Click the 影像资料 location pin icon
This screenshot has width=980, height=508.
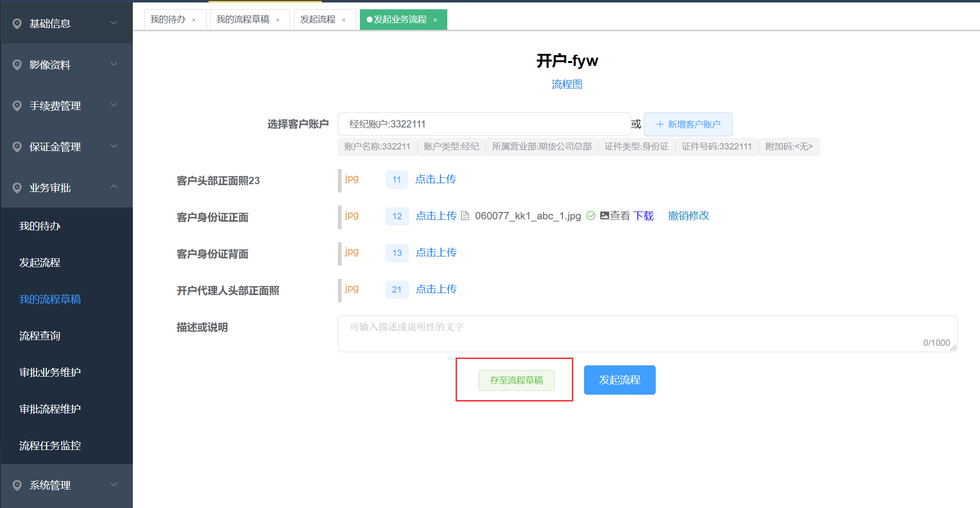tap(17, 64)
